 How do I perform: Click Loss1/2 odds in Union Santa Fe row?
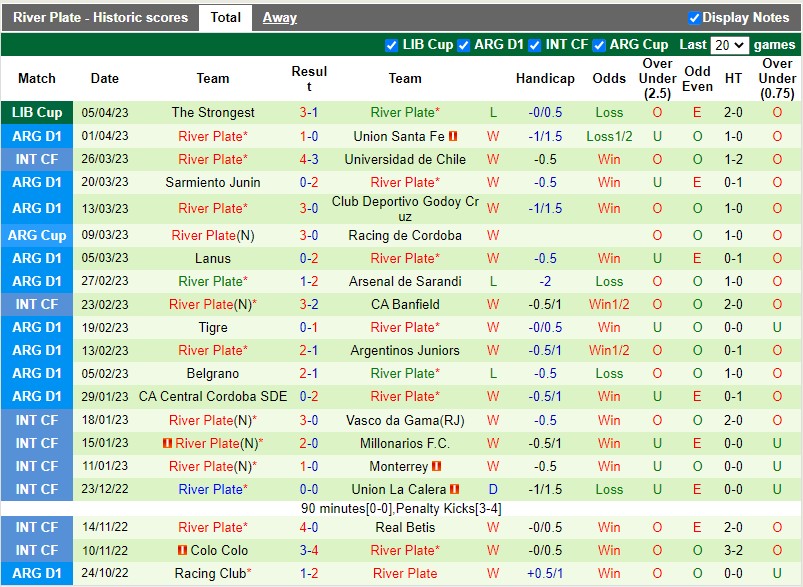click(609, 136)
